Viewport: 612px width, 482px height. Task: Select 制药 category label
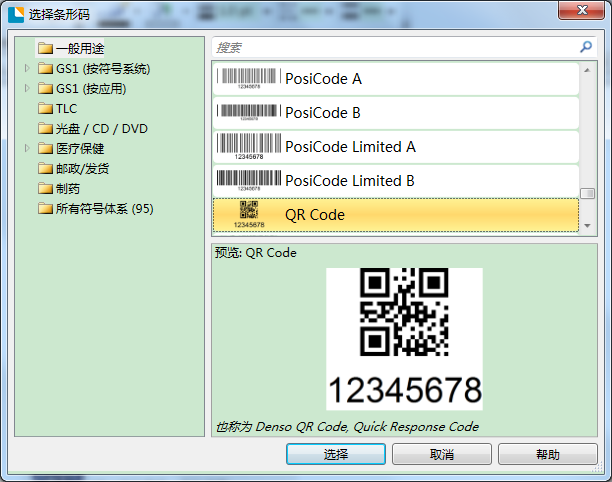[68, 189]
